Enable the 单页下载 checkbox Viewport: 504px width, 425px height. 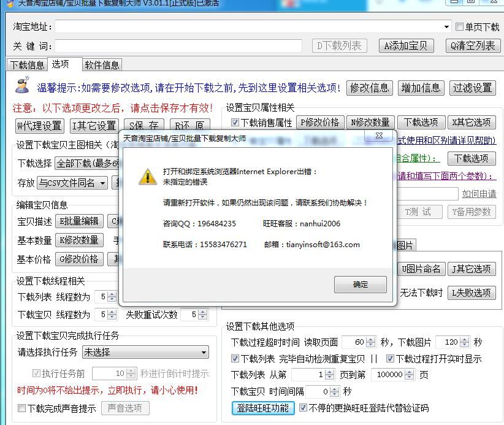pos(460,27)
